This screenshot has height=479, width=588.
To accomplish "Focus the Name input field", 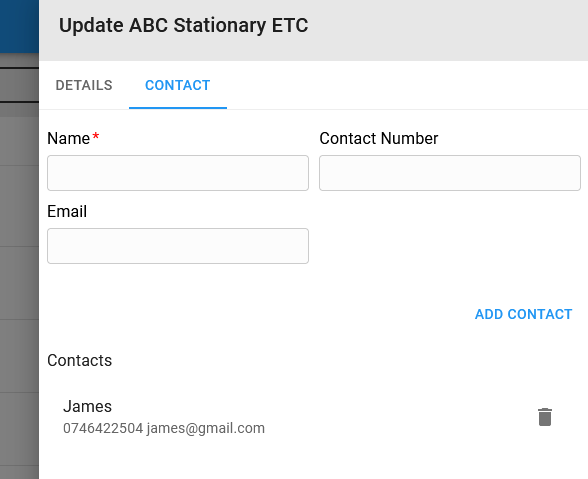I will click(x=178, y=173).
